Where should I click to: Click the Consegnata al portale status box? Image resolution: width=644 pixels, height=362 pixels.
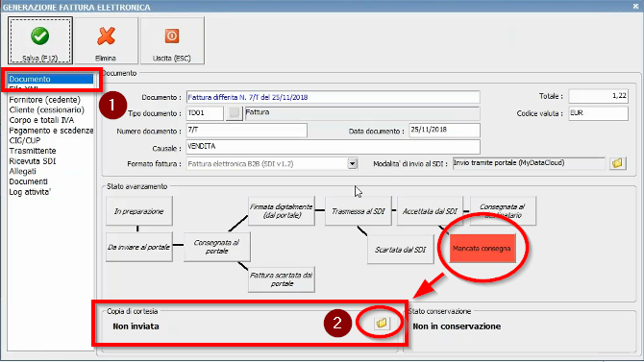[217, 247]
